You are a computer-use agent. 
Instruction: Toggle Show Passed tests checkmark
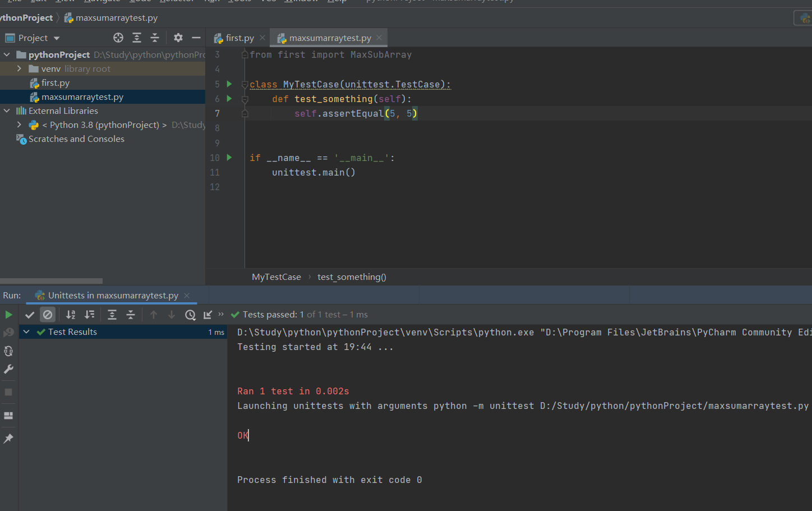[x=30, y=315]
